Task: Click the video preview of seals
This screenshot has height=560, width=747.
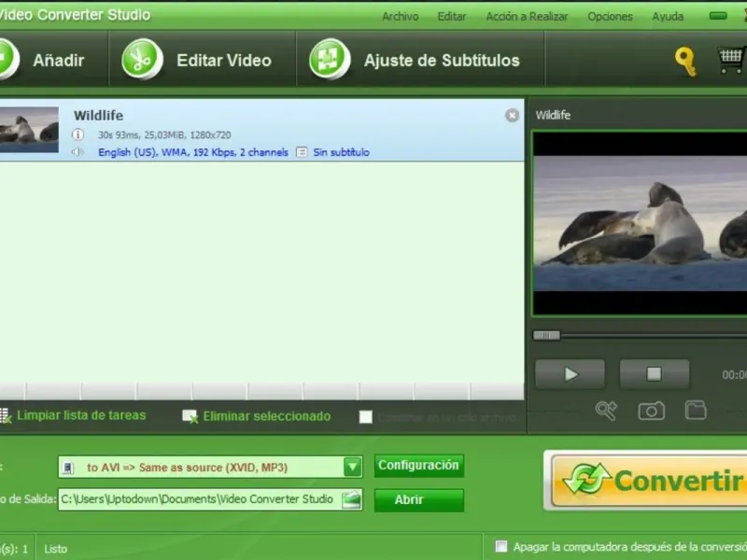Action: pyautogui.click(x=640, y=223)
